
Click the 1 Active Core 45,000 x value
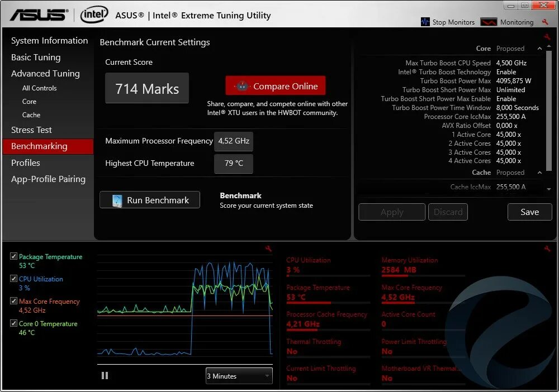click(508, 134)
